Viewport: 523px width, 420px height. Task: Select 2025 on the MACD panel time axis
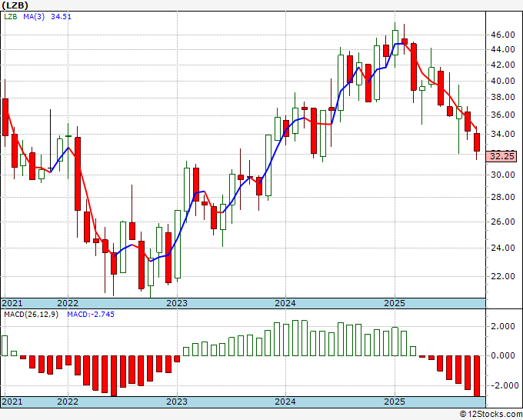tap(395, 402)
